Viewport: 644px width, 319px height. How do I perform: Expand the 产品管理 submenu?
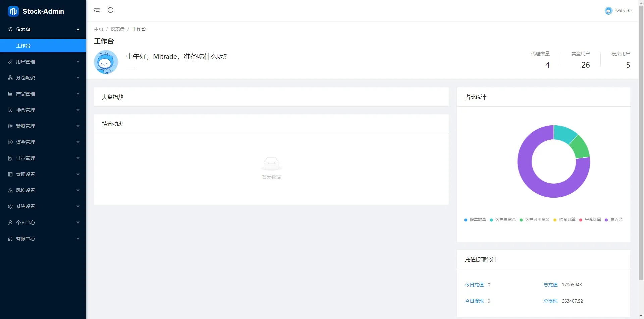[x=78, y=94]
